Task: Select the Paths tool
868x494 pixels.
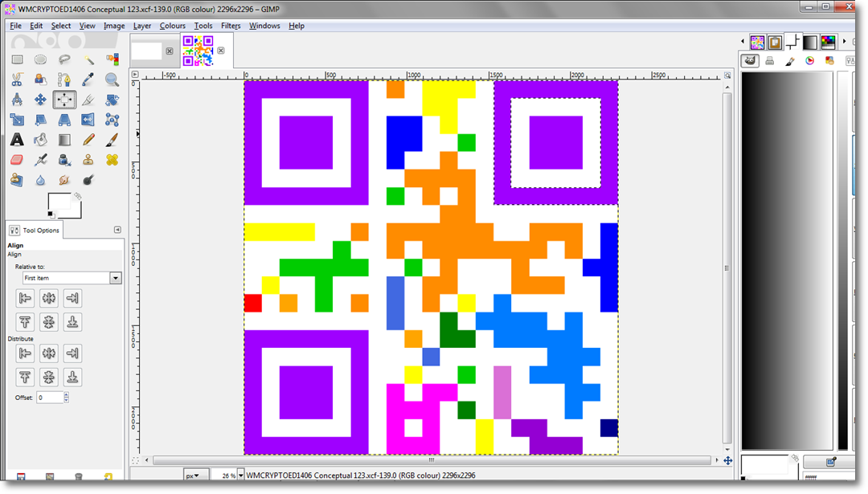Action: pos(64,80)
